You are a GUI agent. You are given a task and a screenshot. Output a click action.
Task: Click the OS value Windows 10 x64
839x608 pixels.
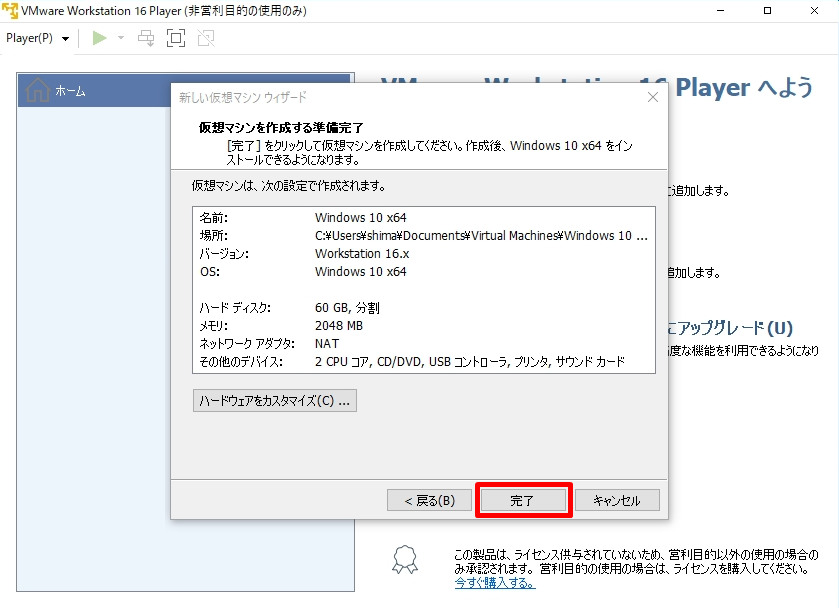tap(361, 272)
